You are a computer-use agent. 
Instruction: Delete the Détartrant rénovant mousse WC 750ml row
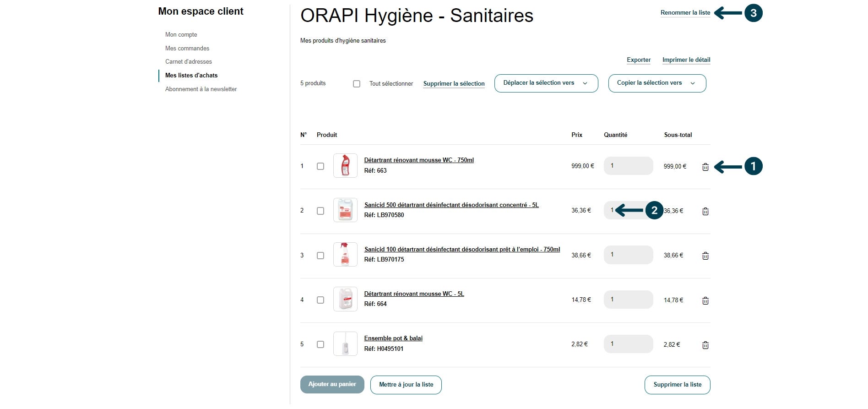pyautogui.click(x=705, y=167)
